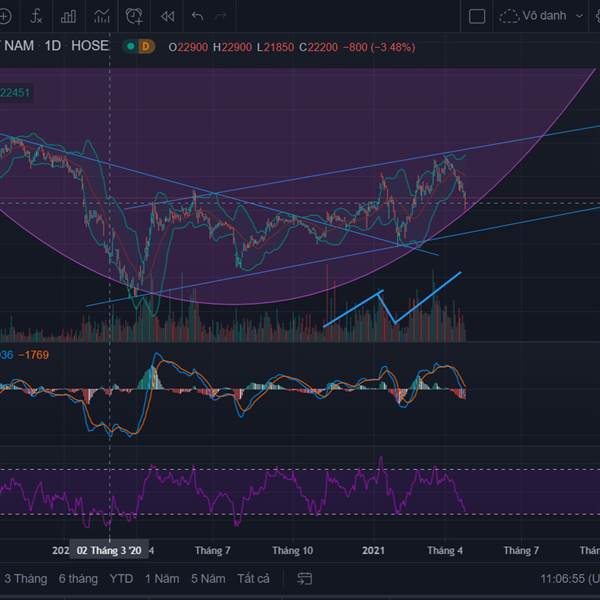600x600 pixels.
Task: Open the indicators fx menu
Action: tap(36, 16)
